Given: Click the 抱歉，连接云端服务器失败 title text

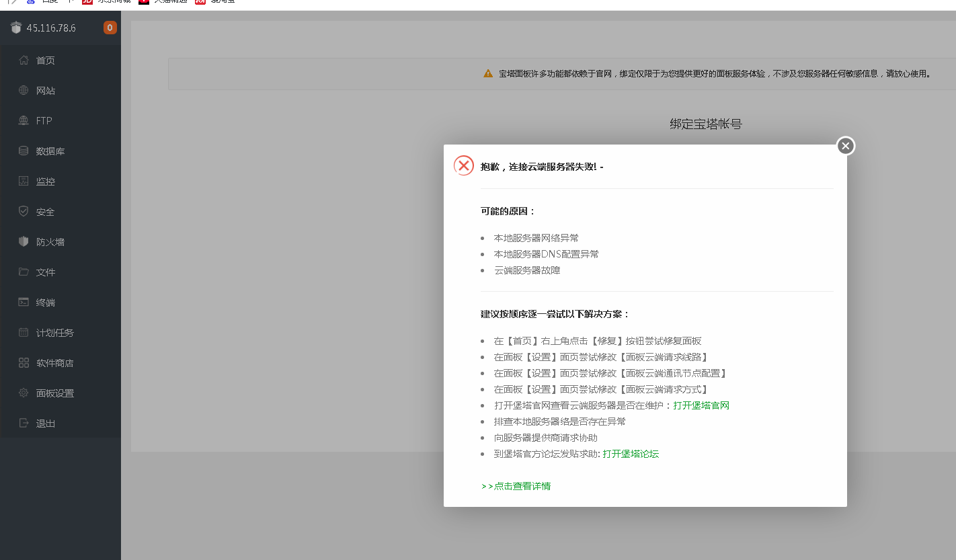Looking at the screenshot, I should point(542,167).
